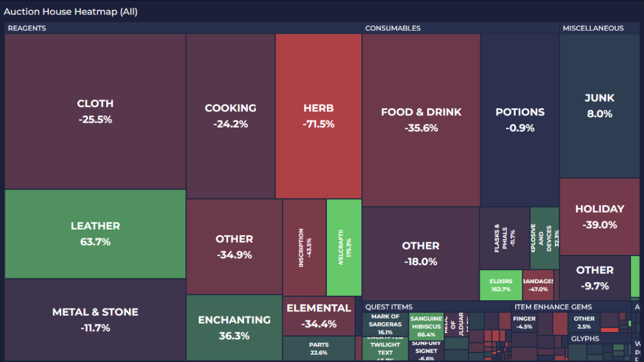The width and height of the screenshot is (644, 362).
Task: Open the Quest Items section header
Action: pos(389,307)
